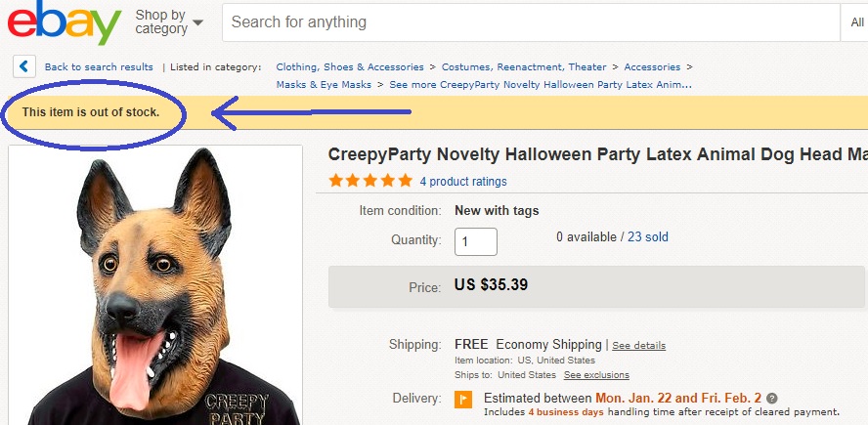Click the Search for anything field
Image resolution: width=868 pixels, height=425 pixels.
click(528, 21)
